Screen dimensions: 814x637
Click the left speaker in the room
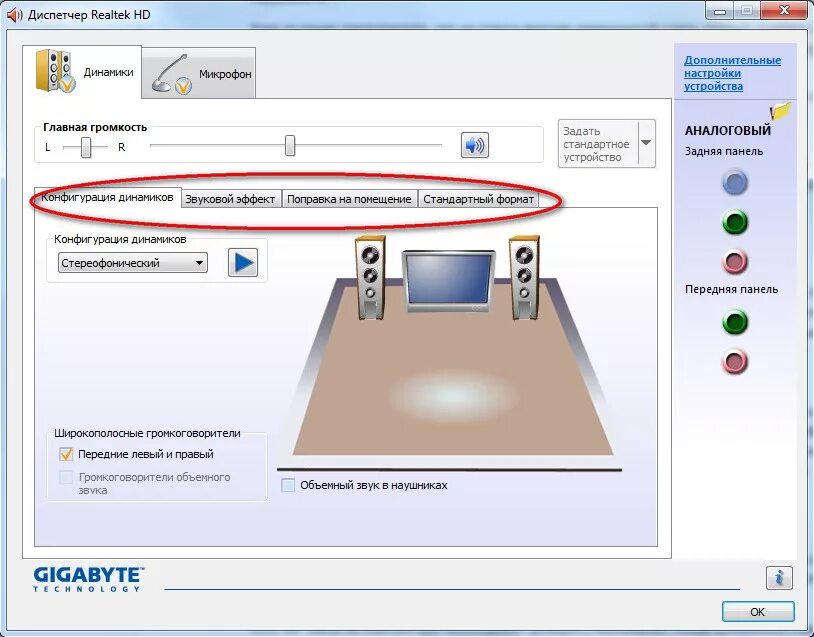370,278
